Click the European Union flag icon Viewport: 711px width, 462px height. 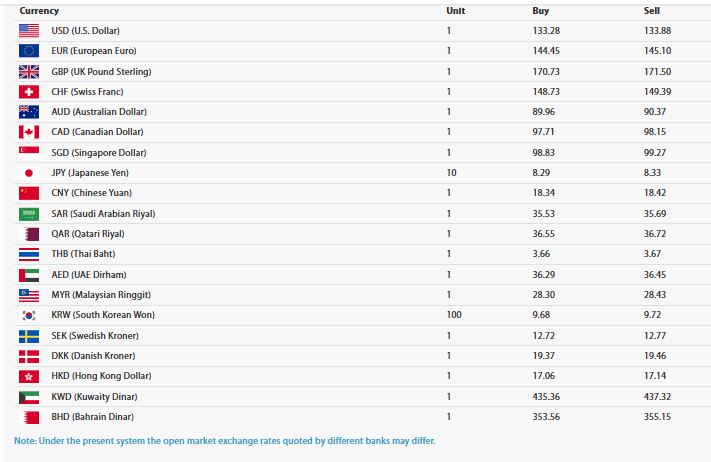(x=29, y=51)
